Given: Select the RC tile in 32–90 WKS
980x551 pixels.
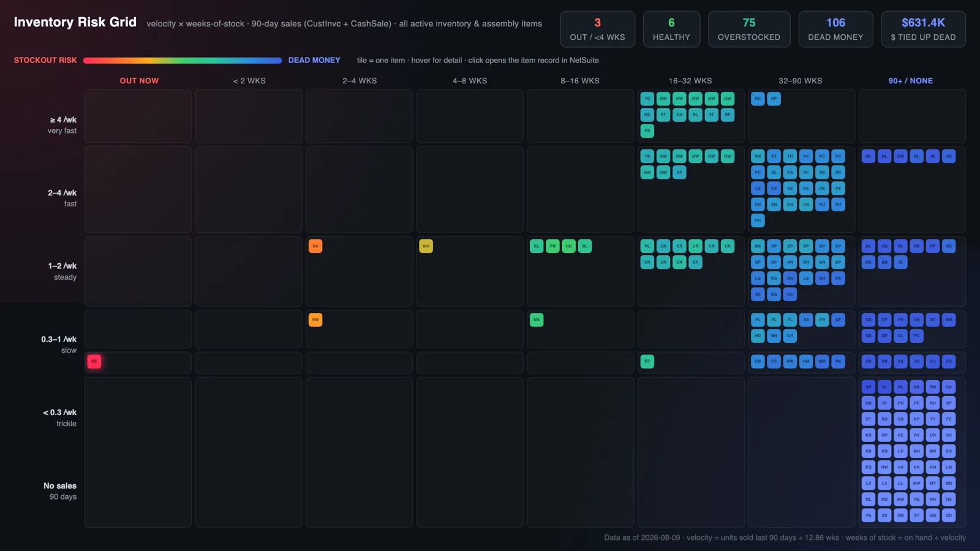Looking at the screenshot, I should (758, 99).
